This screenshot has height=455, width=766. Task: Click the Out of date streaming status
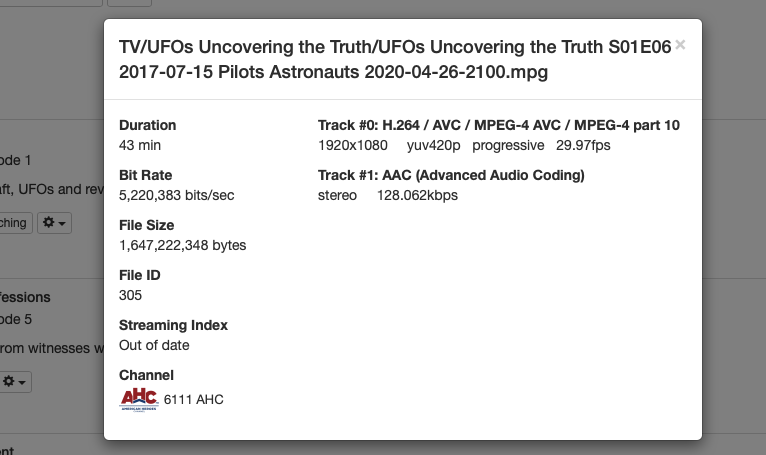click(154, 345)
